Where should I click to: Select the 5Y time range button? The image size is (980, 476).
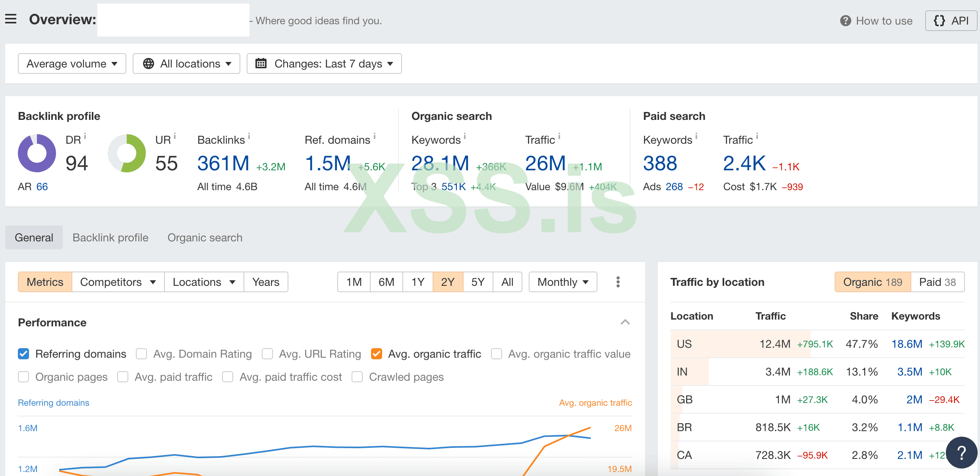tap(478, 282)
